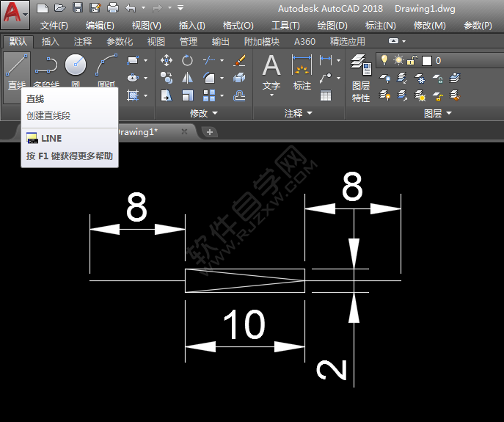Click the Save icon in quick access toolbar
The image size is (504, 422).
(x=77, y=8)
